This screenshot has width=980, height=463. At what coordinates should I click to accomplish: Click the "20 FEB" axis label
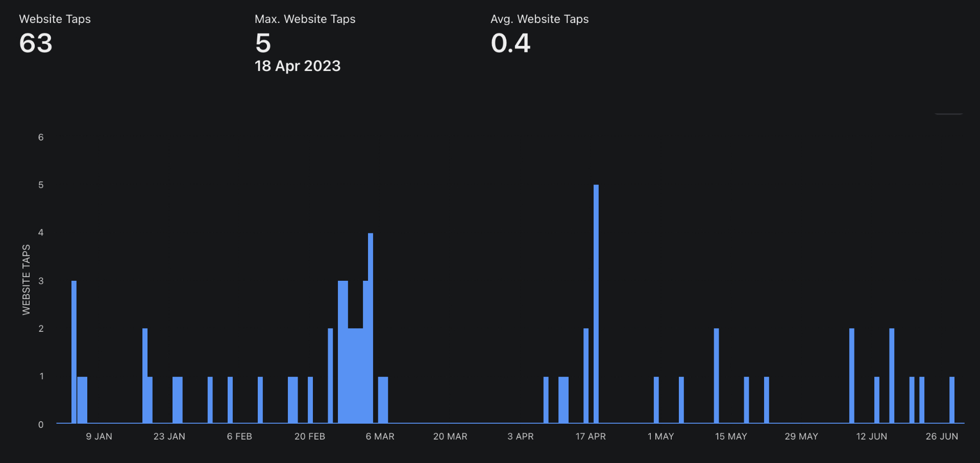[x=310, y=436]
